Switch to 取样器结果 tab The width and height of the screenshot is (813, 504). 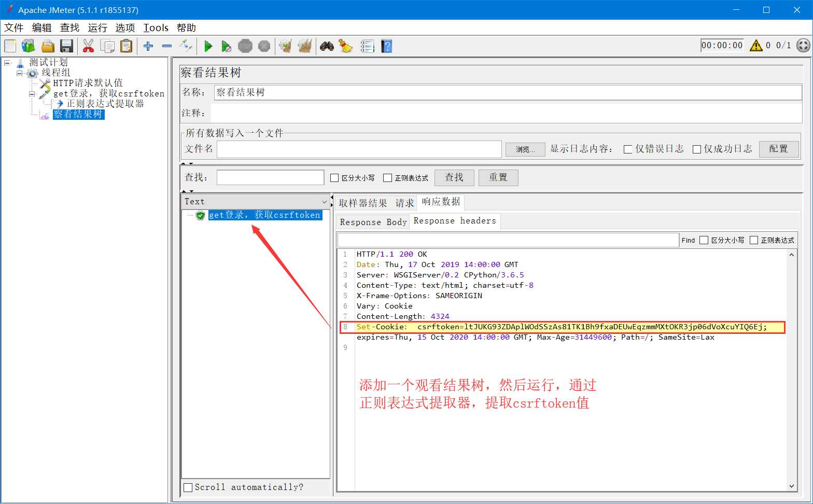(x=363, y=203)
